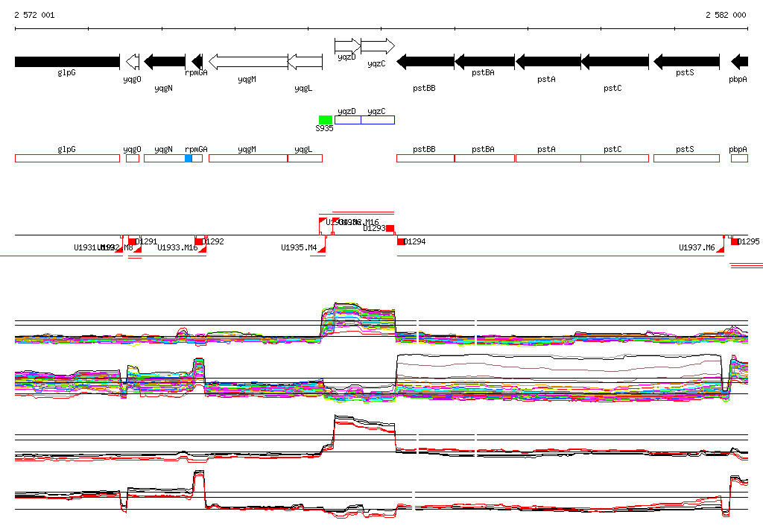Image resolution: width=763 pixels, height=532 pixels.
Task: Select the D1294 downshift marker label
Action: tap(414, 241)
